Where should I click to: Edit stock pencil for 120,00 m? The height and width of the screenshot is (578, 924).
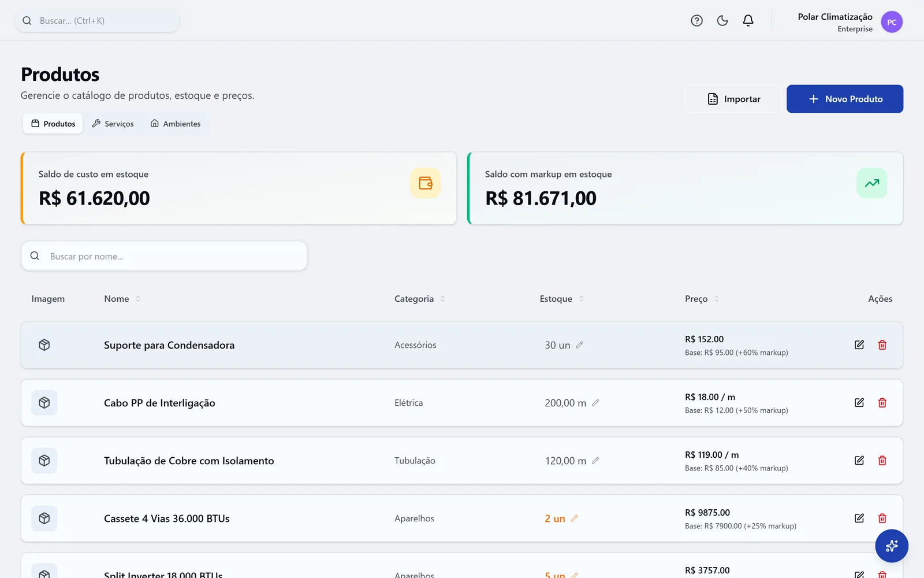[x=595, y=461]
